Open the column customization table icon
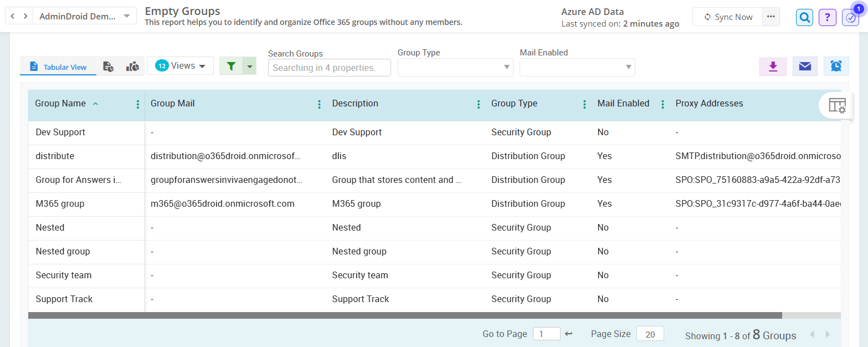Viewport: 868px width, 347px height. [x=836, y=105]
